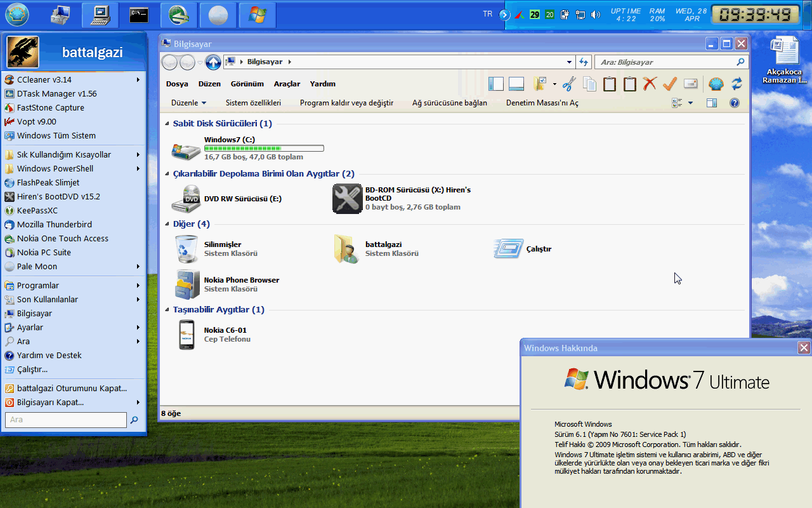The width and height of the screenshot is (812, 508).
Task: Click the scissors Cut icon in toolbar
Action: 569,84
